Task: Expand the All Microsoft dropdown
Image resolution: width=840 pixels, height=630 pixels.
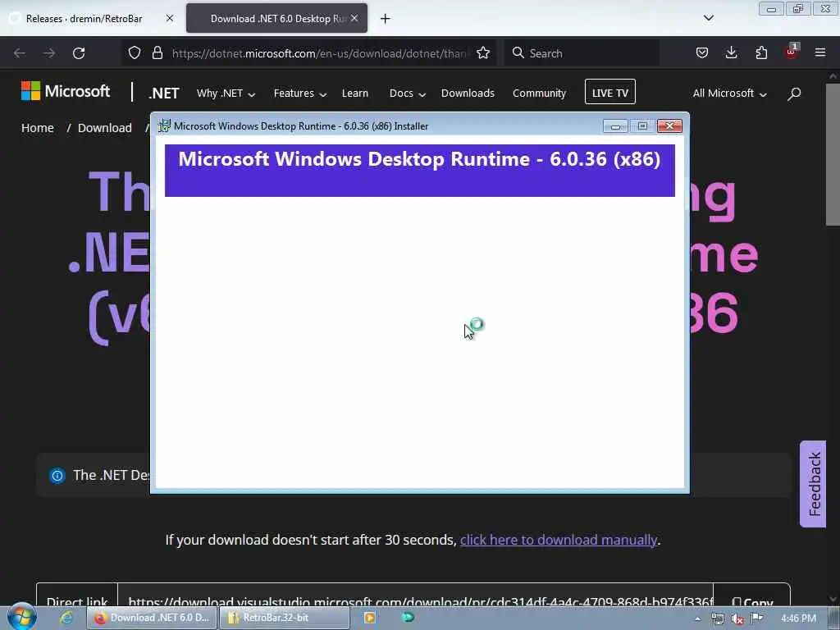Action: (729, 94)
